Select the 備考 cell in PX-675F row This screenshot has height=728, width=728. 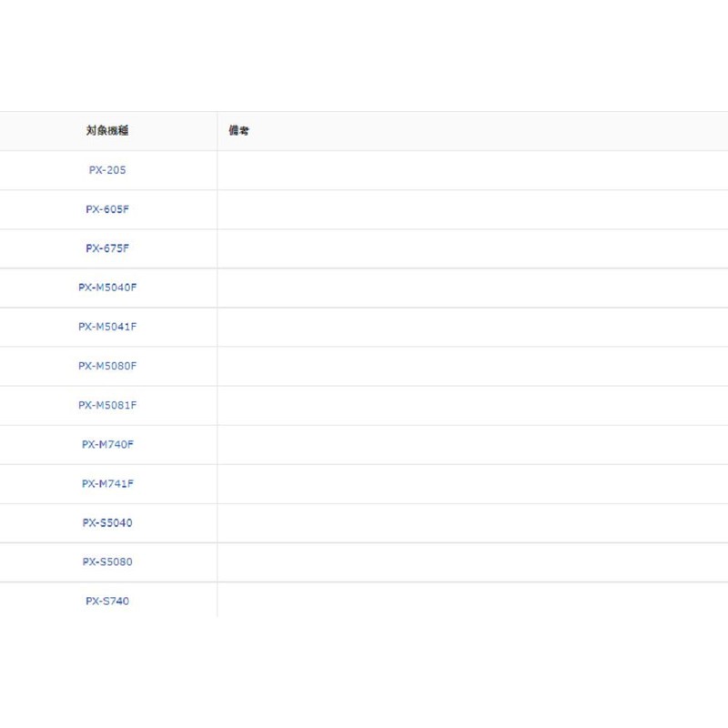[472, 248]
